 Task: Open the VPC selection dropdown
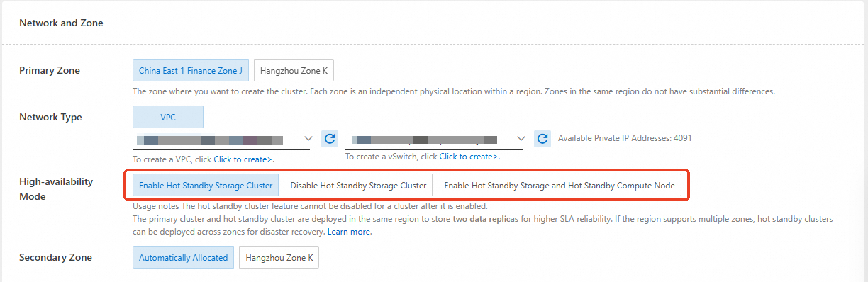click(223, 140)
